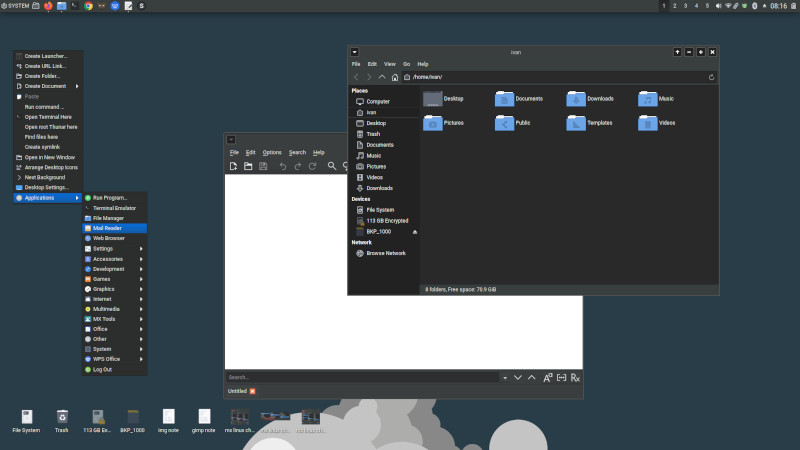
Task: Launch Firefox from top panel
Action: click(x=48, y=6)
